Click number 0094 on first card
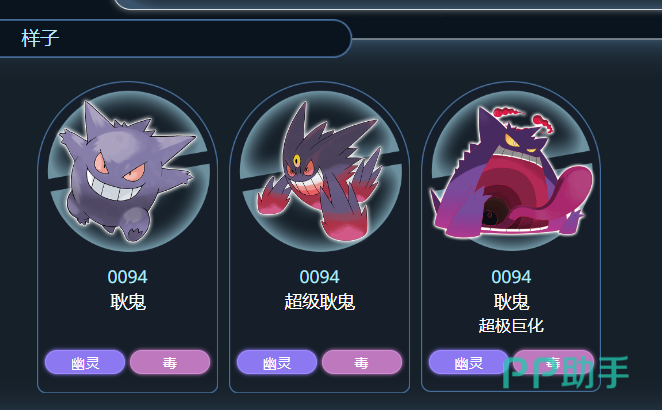This screenshot has height=410, width=662. click(128, 277)
